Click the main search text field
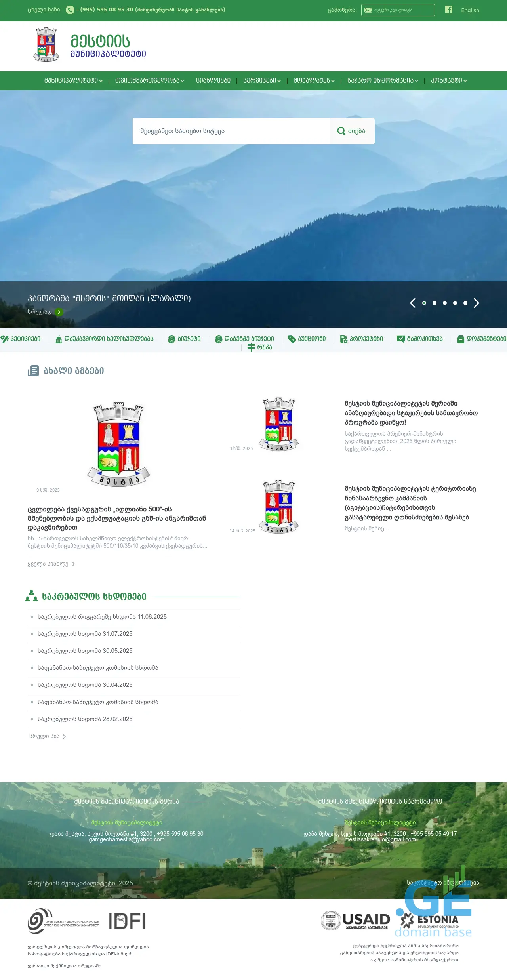The width and height of the screenshot is (507, 980). tap(231, 131)
